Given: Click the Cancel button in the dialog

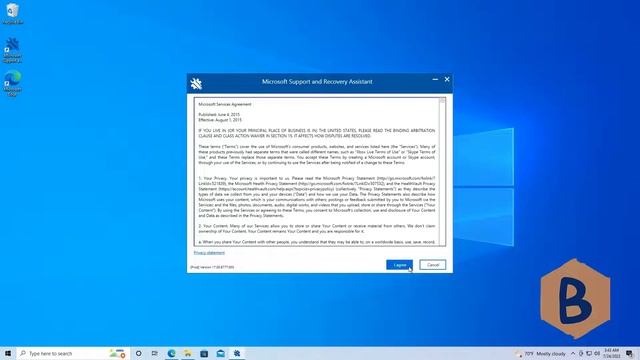Looking at the screenshot, I should pyautogui.click(x=433, y=265).
